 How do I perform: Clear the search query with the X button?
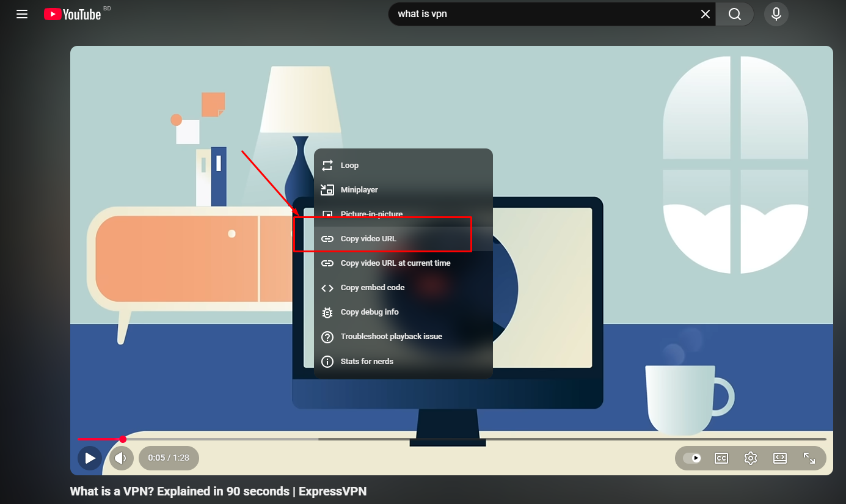(x=705, y=13)
